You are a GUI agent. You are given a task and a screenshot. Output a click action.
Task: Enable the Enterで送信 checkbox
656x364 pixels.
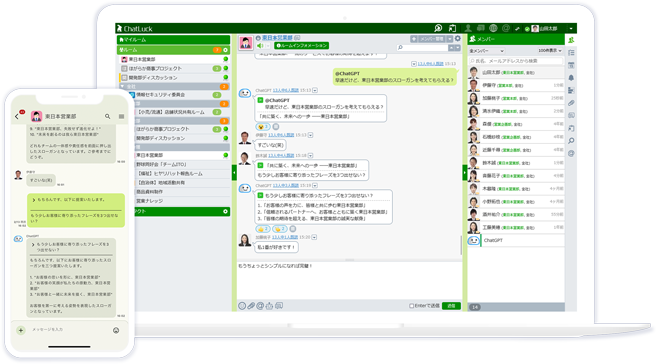(x=411, y=306)
